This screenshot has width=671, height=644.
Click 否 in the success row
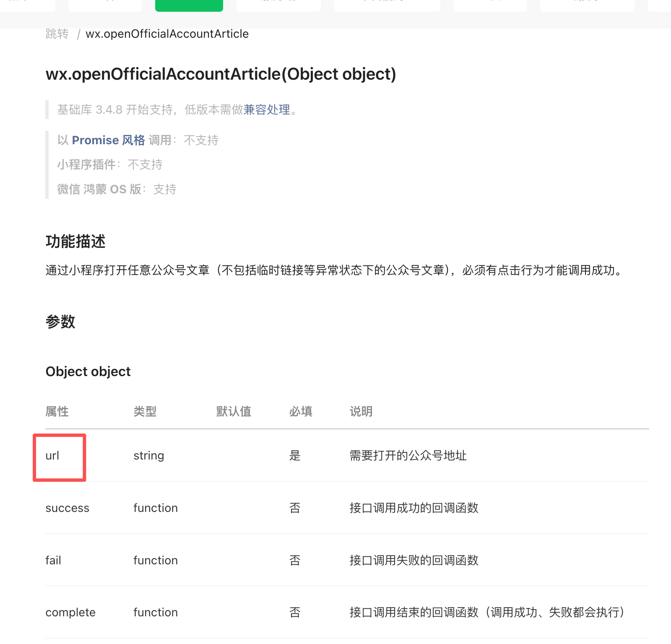click(x=295, y=508)
